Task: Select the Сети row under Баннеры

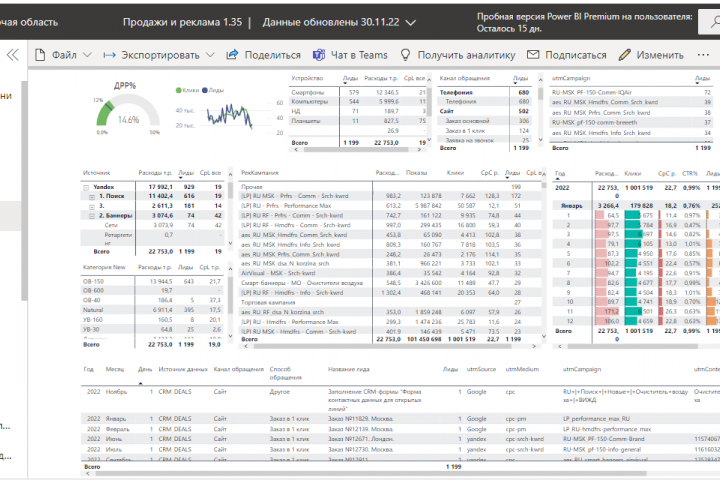Action: [152, 226]
